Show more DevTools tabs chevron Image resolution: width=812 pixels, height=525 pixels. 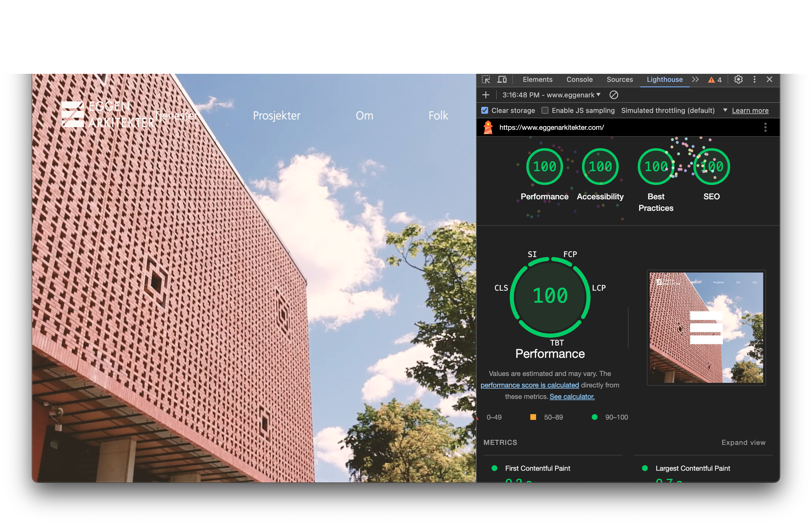[x=695, y=80]
